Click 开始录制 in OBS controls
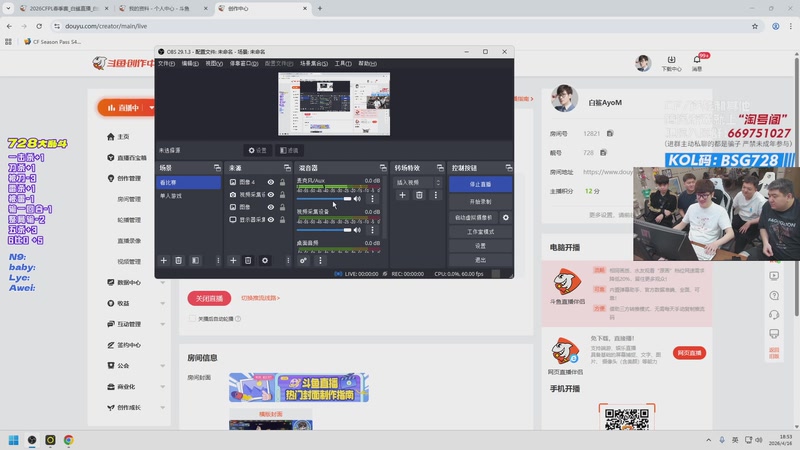 pos(481,202)
